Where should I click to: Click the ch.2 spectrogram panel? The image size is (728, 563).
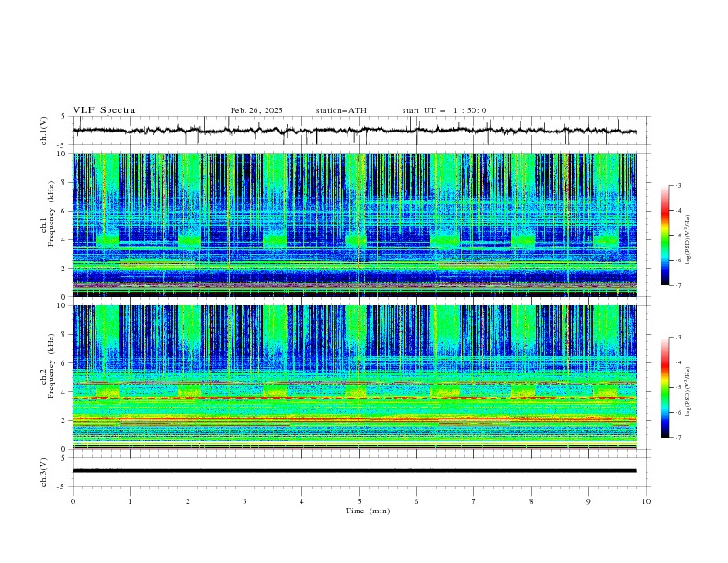tap(354, 377)
